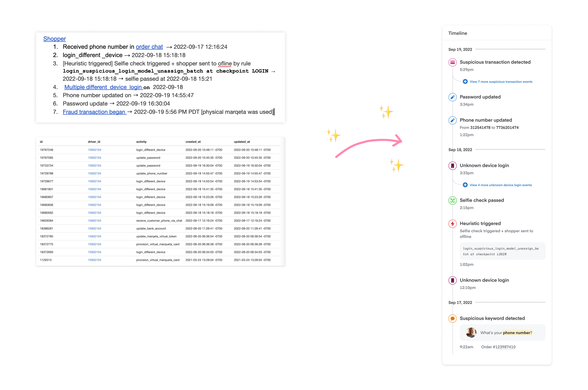
Task: Click driver_id 15902104 in first table row
Action: 94,150
